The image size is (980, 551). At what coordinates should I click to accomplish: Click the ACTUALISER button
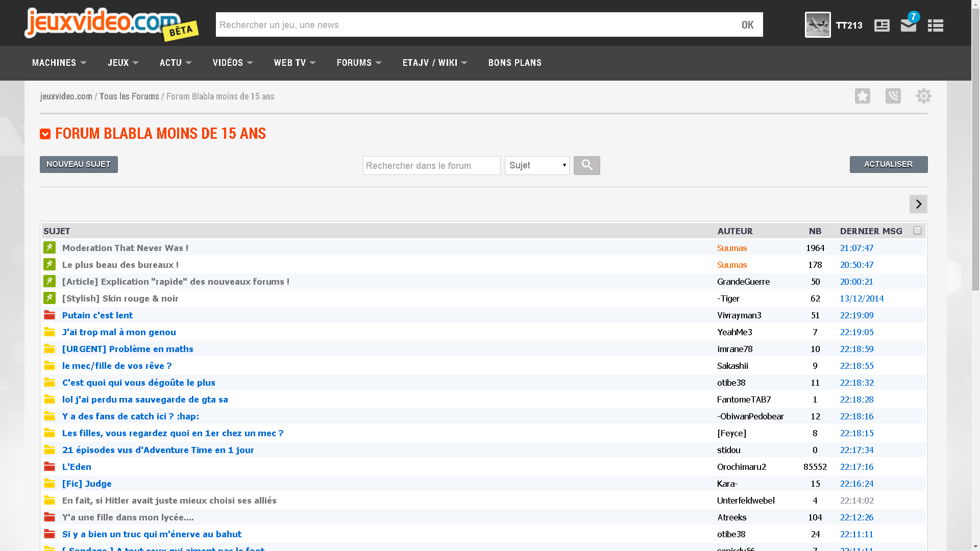(x=889, y=164)
